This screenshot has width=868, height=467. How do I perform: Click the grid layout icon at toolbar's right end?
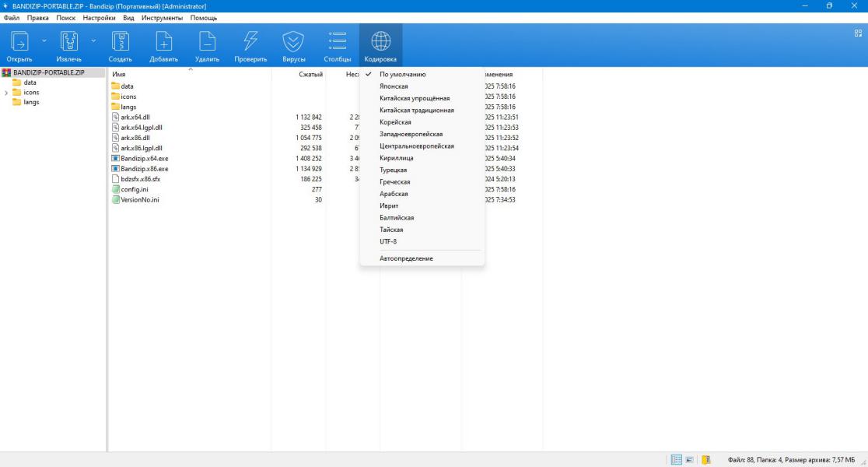(x=858, y=33)
